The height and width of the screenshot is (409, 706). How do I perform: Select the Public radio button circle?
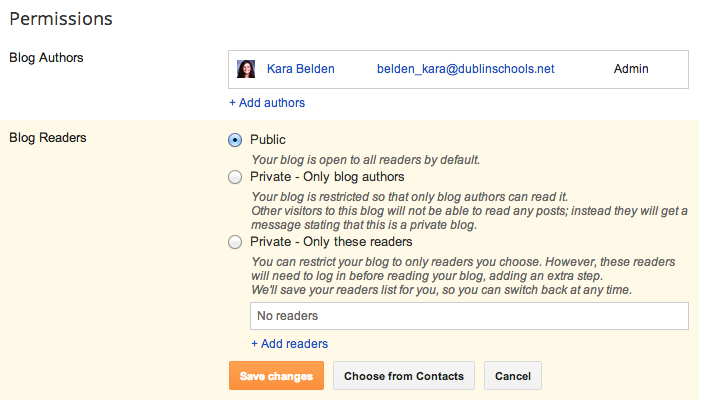pos(235,140)
